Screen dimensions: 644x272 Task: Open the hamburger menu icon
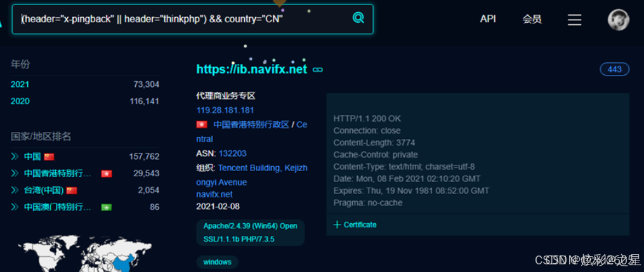[574, 20]
